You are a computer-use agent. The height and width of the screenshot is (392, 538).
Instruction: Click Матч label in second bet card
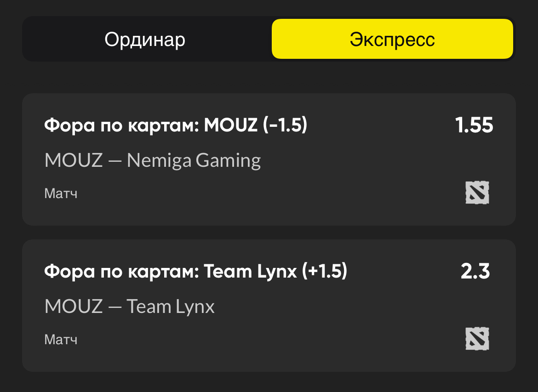(x=61, y=340)
